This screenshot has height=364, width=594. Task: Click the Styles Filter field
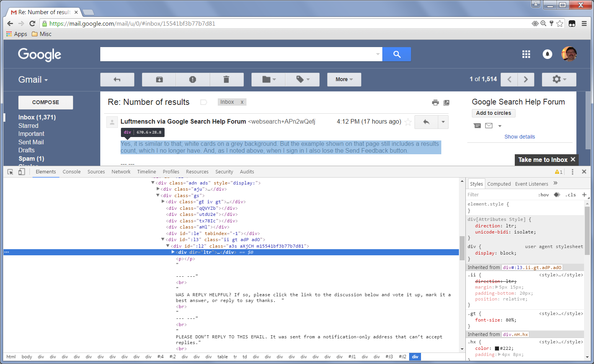500,194
